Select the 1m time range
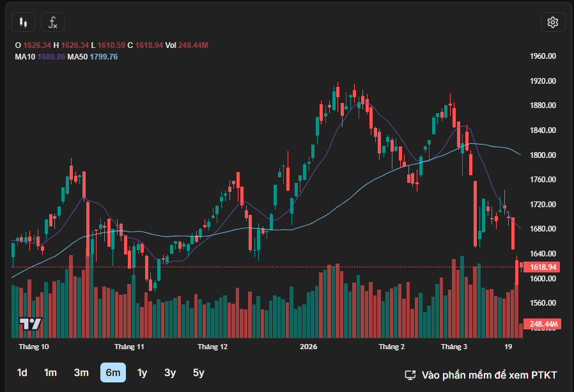574x392 pixels. point(50,373)
